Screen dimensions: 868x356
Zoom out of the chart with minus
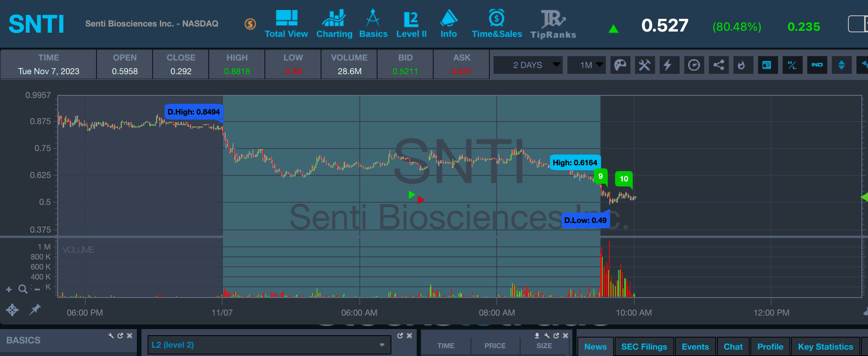coord(37,289)
